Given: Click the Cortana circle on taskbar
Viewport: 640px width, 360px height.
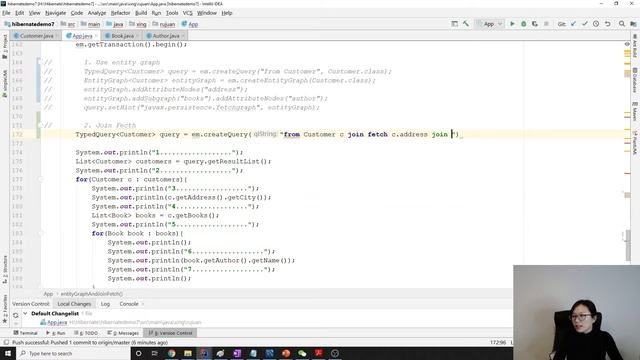Looking at the screenshot, I should click(138, 353).
